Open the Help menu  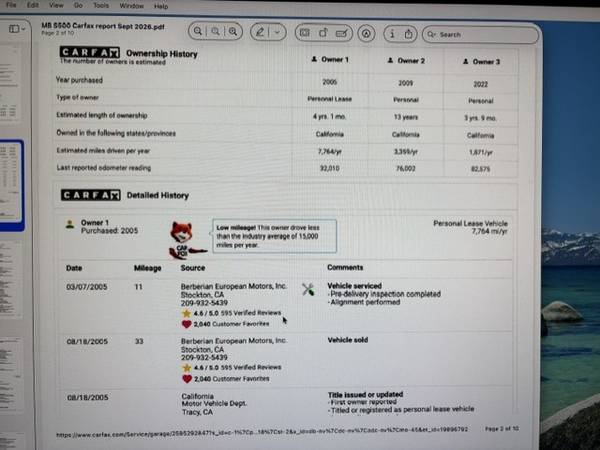point(161,6)
